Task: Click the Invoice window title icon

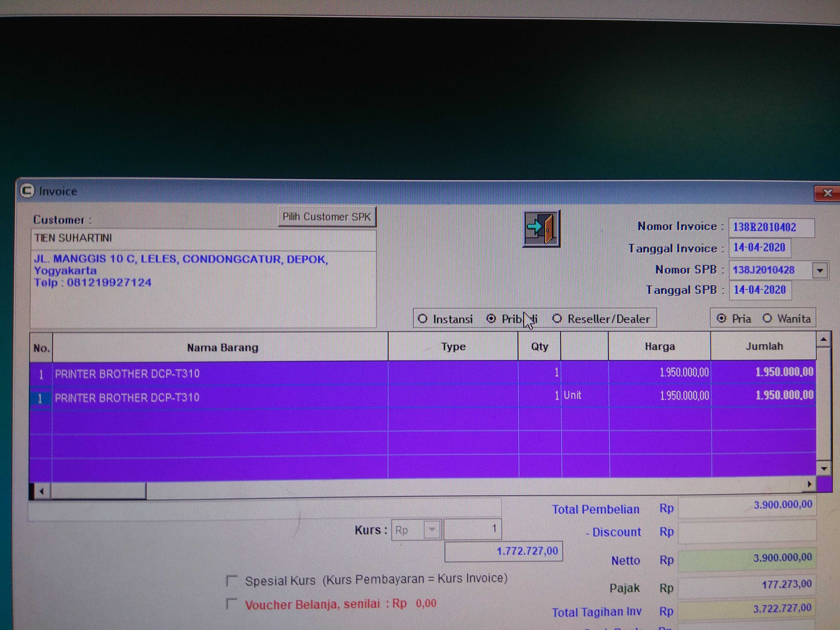Action: coord(27,191)
